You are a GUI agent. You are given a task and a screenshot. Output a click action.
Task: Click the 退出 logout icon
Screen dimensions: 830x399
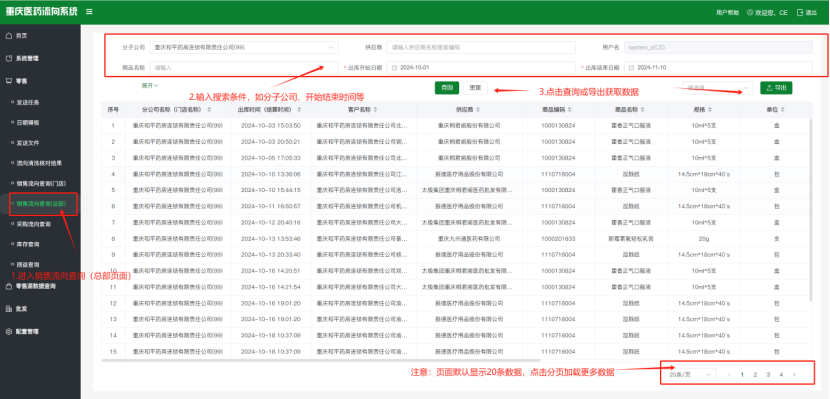[800, 12]
